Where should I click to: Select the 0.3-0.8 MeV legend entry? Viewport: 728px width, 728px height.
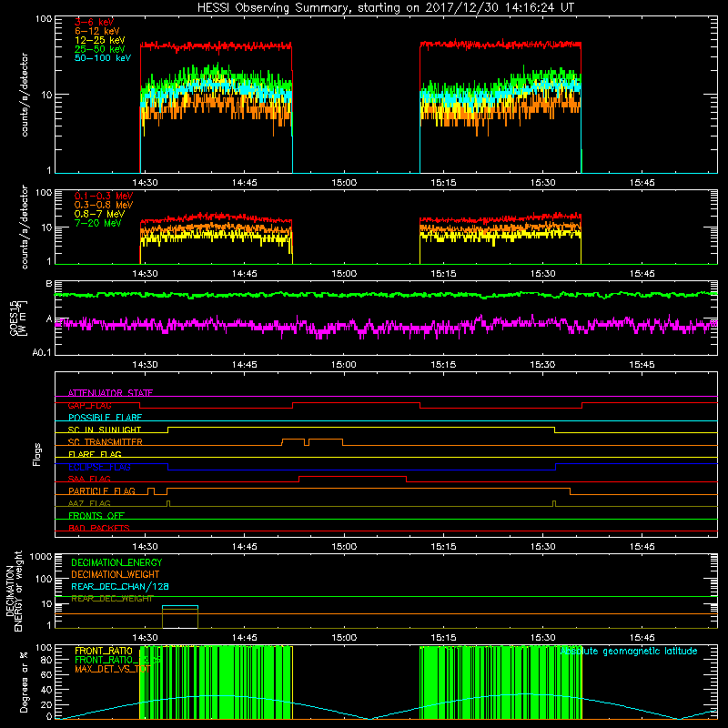point(104,205)
